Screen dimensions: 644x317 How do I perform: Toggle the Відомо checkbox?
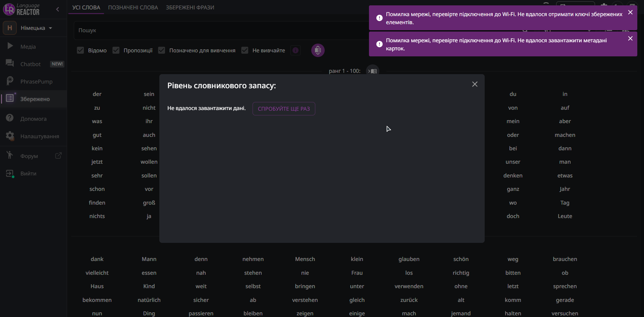(x=80, y=50)
